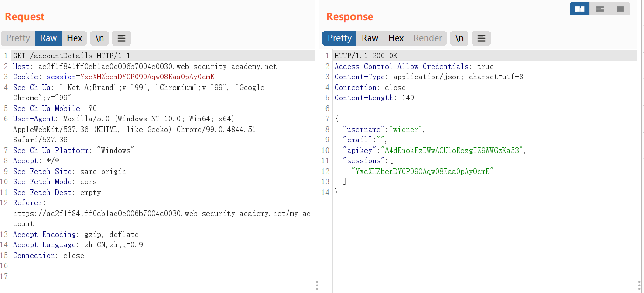This screenshot has width=644, height=293.
Task: Switch to side-by-side layout view
Action: 580,9
